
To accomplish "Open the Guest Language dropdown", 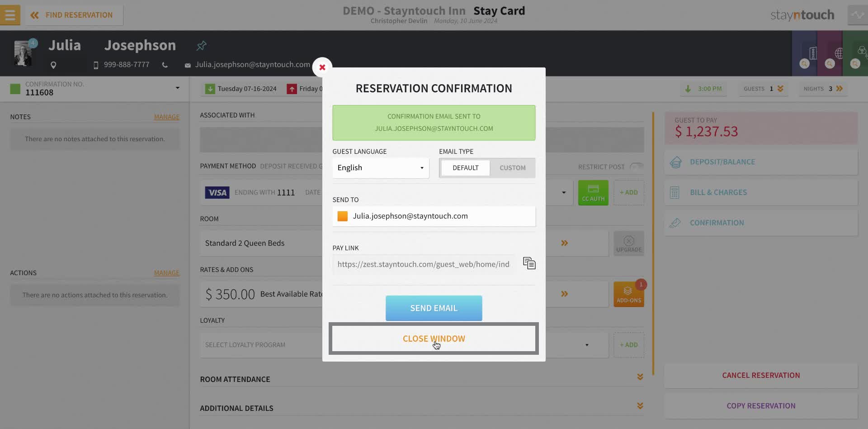I will coord(381,168).
